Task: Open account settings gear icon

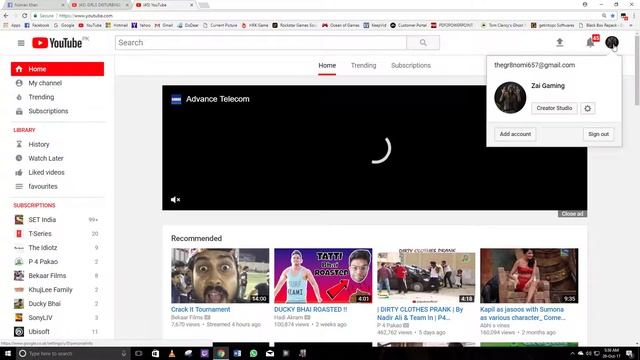Action: coord(587,108)
